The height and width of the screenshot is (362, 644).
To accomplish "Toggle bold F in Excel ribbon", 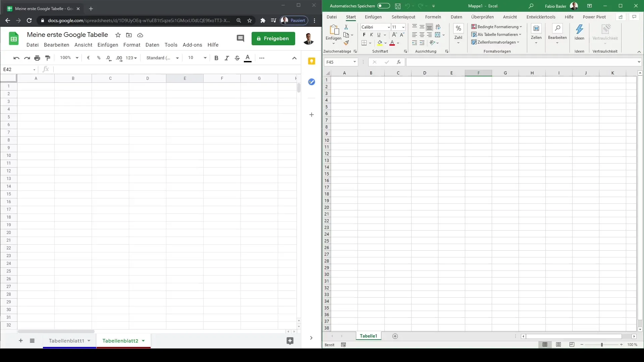I will click(364, 35).
